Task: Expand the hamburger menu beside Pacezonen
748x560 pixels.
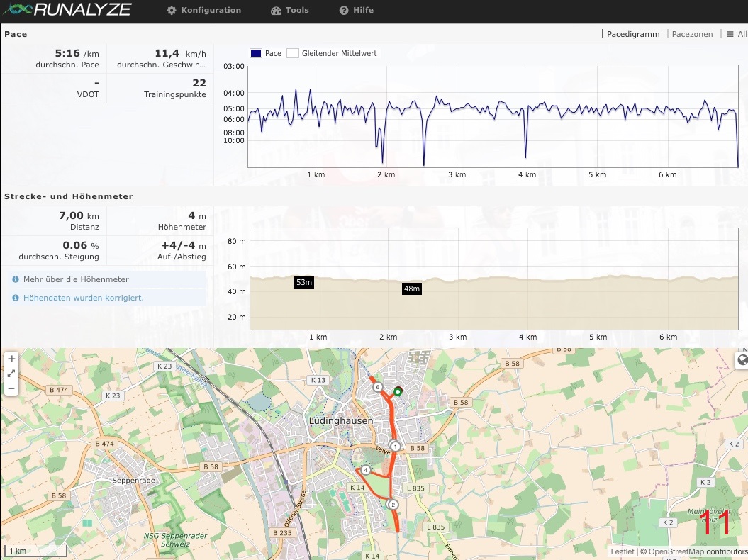Action: 730,34
